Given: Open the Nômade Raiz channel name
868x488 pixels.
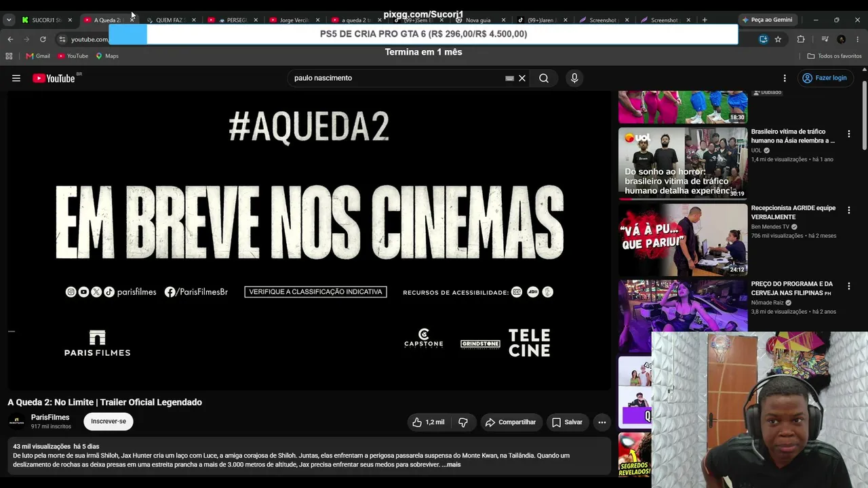Looking at the screenshot, I should pyautogui.click(x=768, y=303).
